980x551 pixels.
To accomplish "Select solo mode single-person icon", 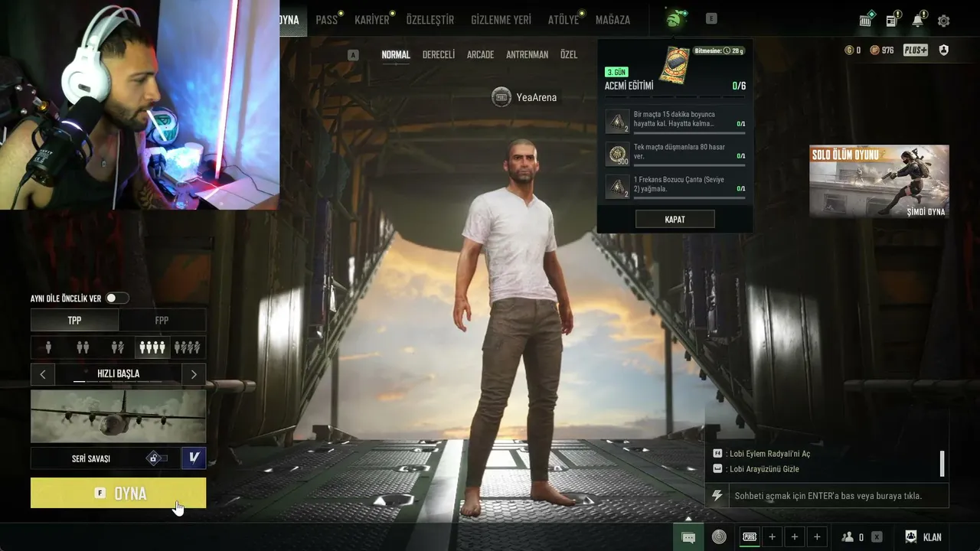I will point(48,347).
